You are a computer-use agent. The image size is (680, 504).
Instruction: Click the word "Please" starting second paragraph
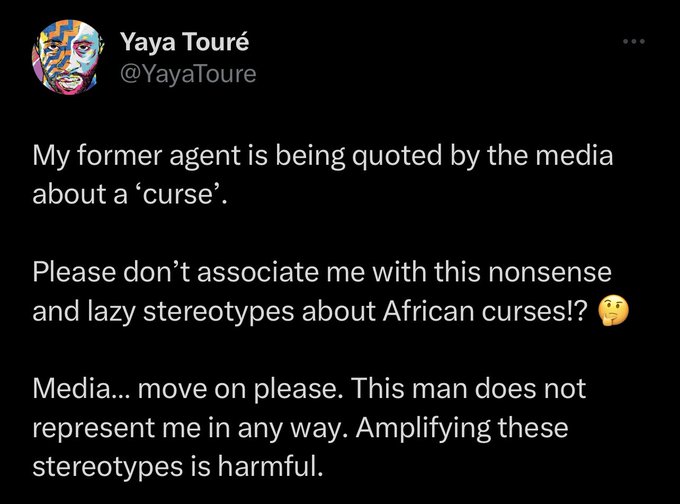click(x=75, y=272)
